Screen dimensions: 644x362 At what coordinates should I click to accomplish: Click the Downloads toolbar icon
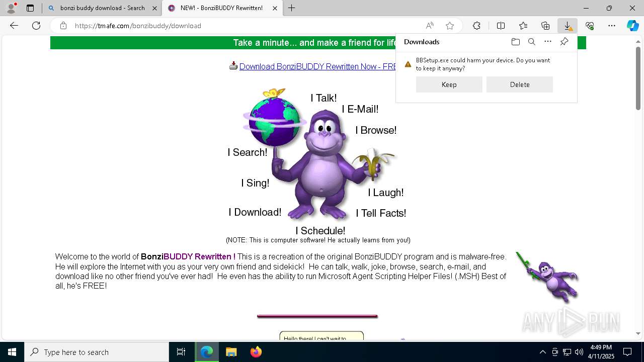(x=568, y=26)
